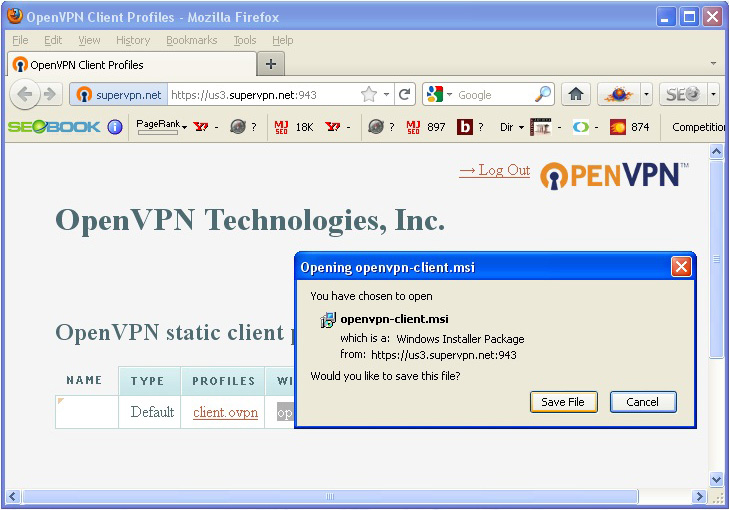The height and width of the screenshot is (510, 729).
Task: Click the building icon after Dir
Action: [x=541, y=126]
